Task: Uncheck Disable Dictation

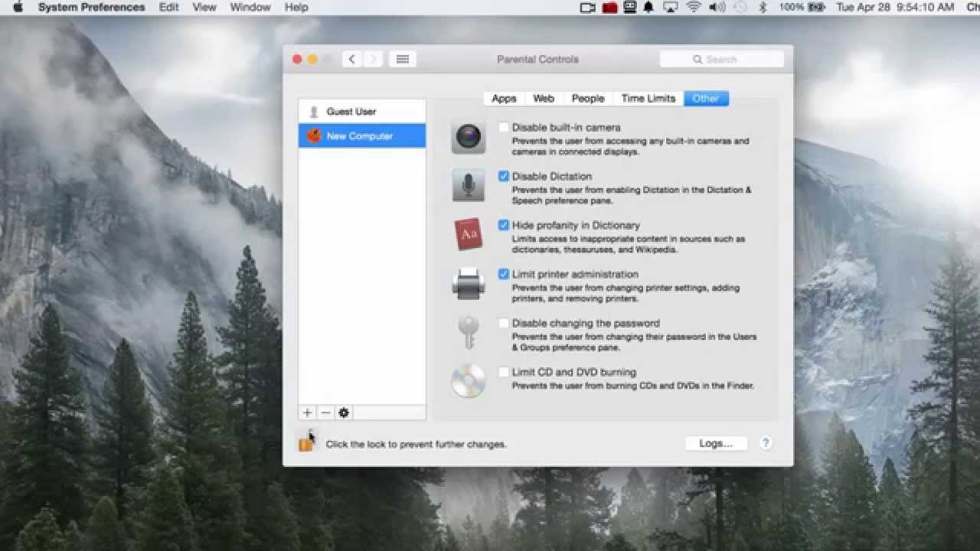Action: (503, 177)
